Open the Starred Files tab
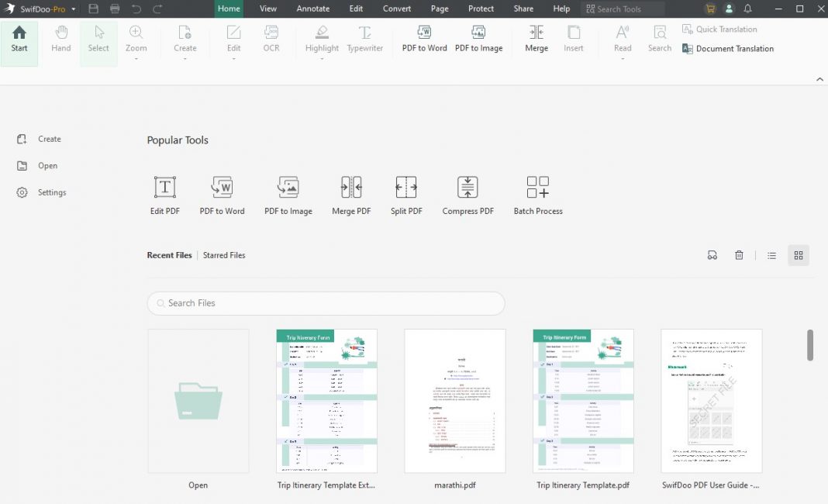This screenshot has width=828, height=504. tap(224, 254)
